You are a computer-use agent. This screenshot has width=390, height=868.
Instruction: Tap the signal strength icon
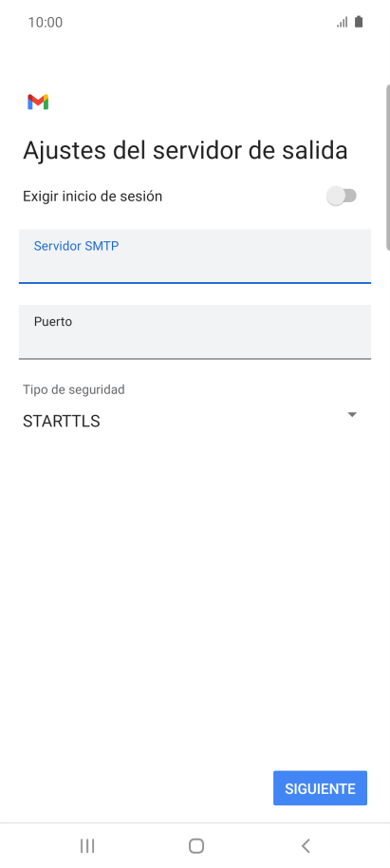point(343,22)
